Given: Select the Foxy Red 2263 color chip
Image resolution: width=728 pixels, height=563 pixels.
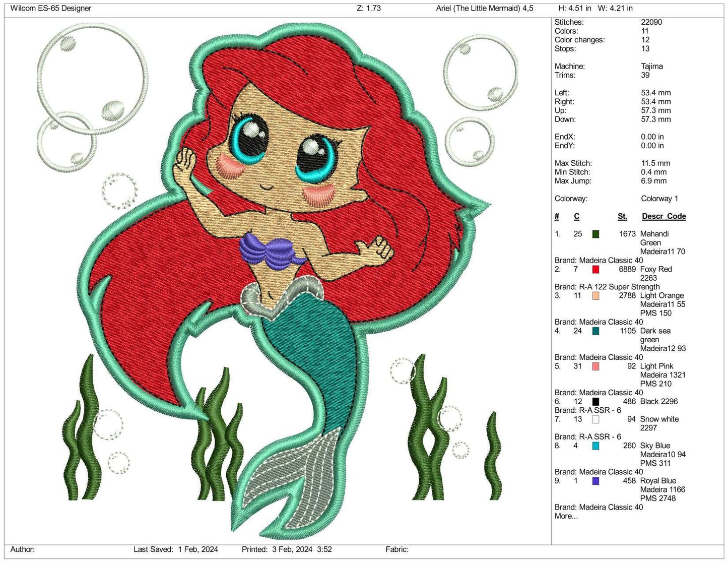Looking at the screenshot, I should pos(597,269).
